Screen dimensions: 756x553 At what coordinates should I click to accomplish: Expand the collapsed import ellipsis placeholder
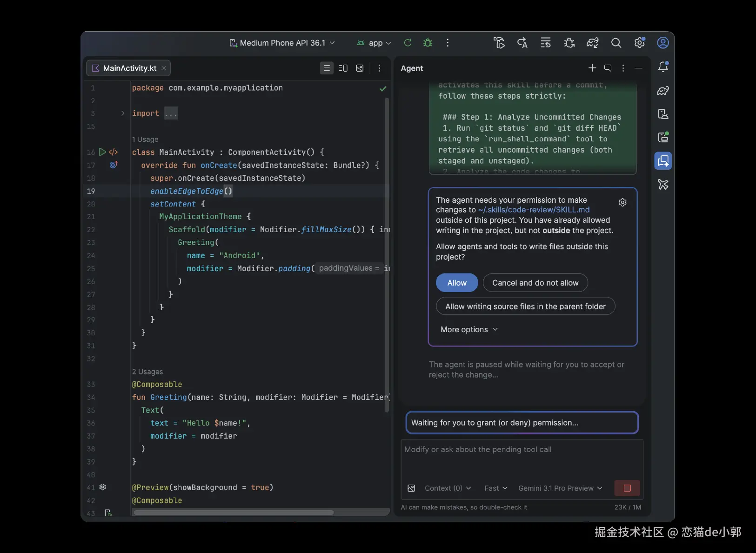click(x=171, y=113)
